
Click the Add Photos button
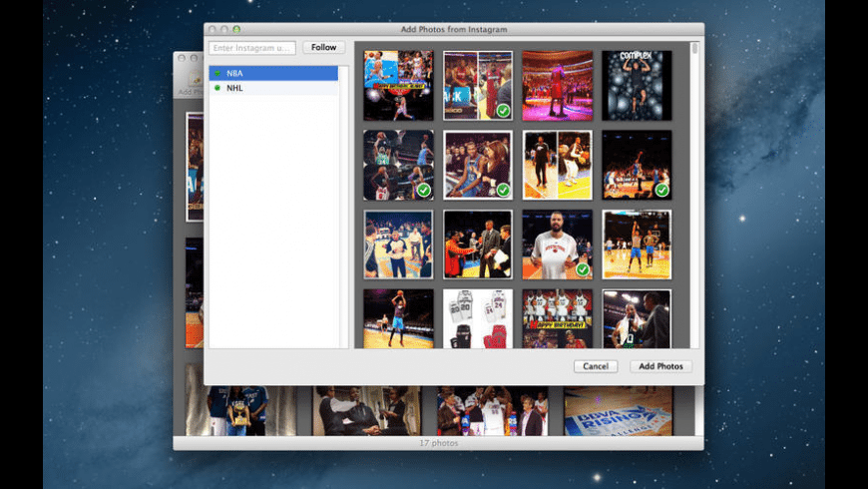click(x=660, y=366)
